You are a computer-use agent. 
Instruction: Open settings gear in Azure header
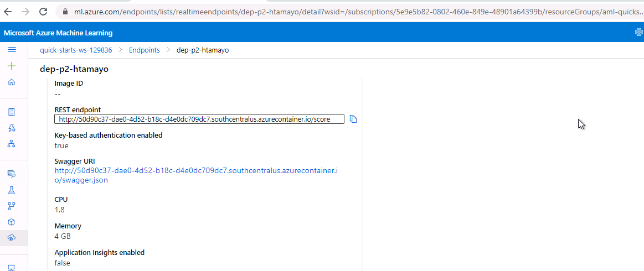638,33
